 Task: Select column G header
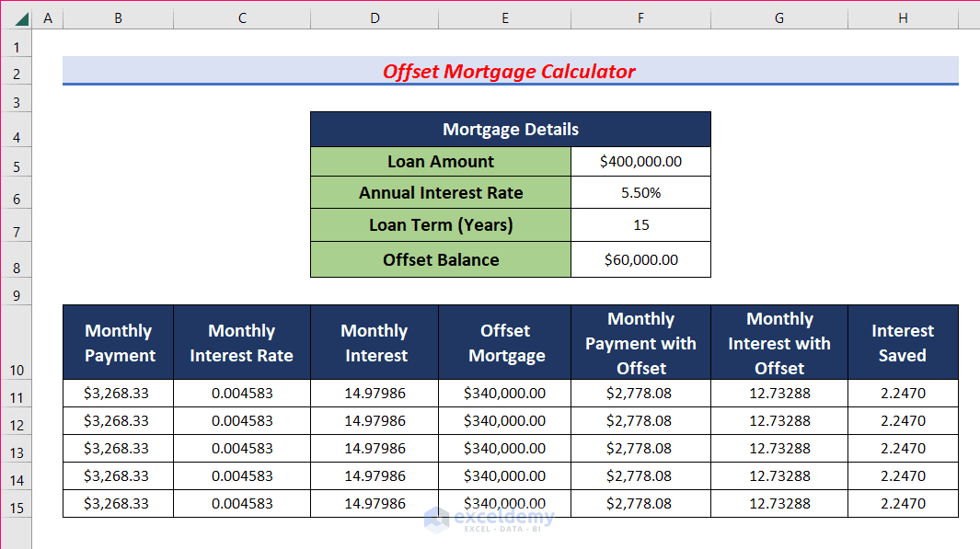[779, 18]
